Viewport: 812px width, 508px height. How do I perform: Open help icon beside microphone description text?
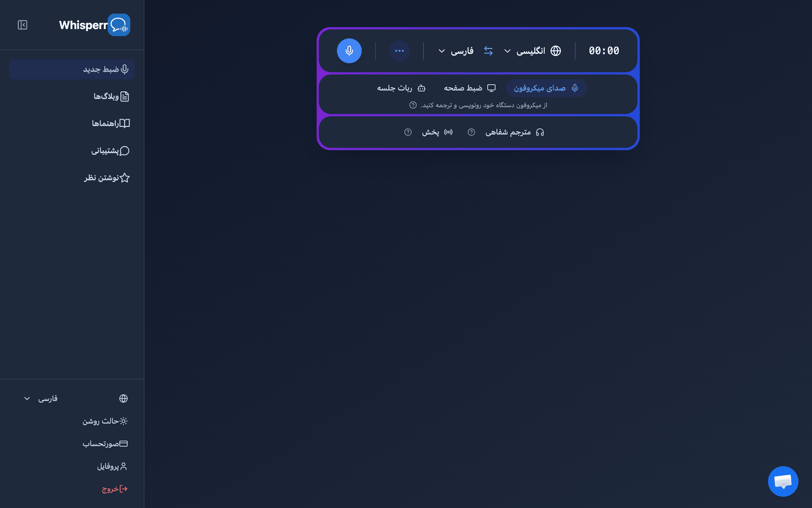click(413, 105)
